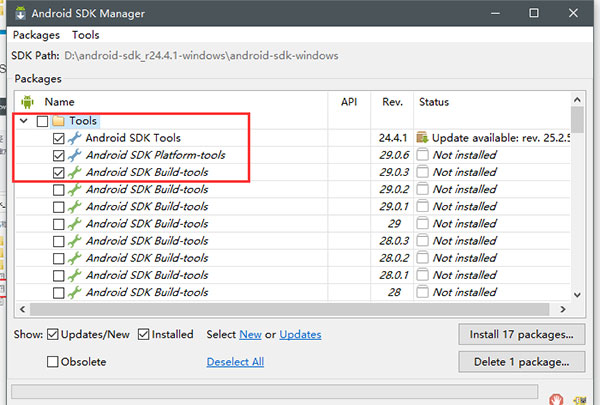Uncheck the Android SDK Tools checkbox
The height and width of the screenshot is (405, 600).
point(58,138)
